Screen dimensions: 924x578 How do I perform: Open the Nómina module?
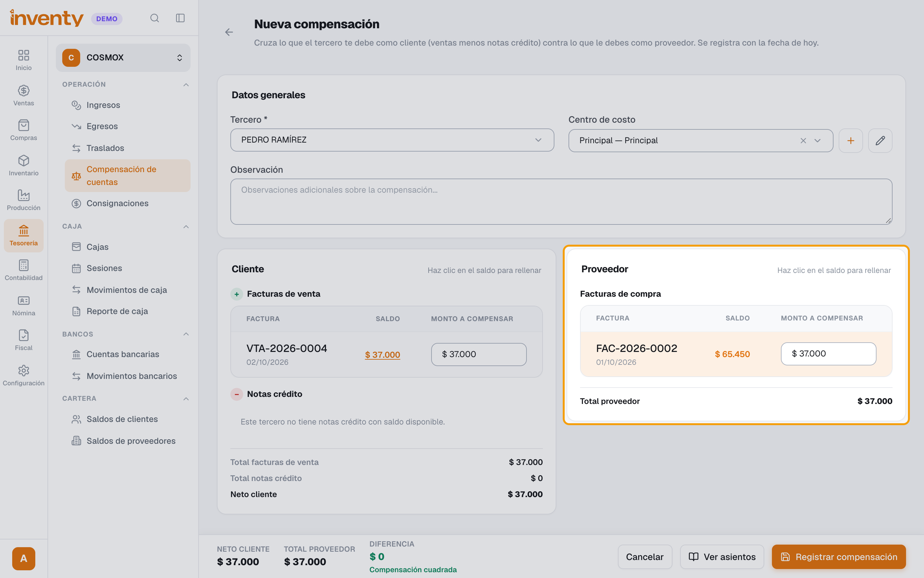coord(24,305)
